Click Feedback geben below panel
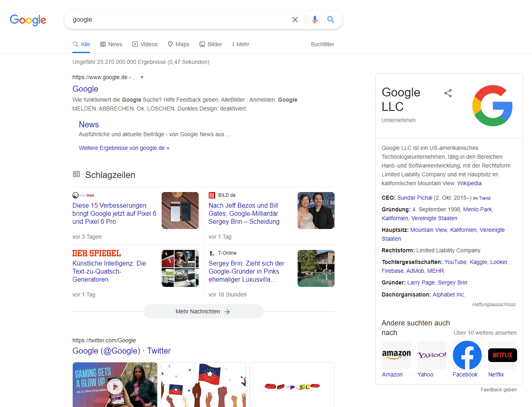Viewport: 532px width, 407px height. pyautogui.click(x=499, y=390)
